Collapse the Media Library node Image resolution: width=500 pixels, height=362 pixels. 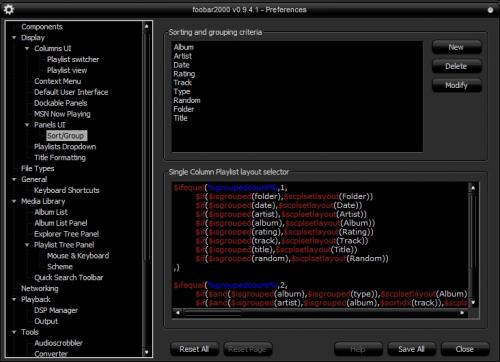click(14, 201)
